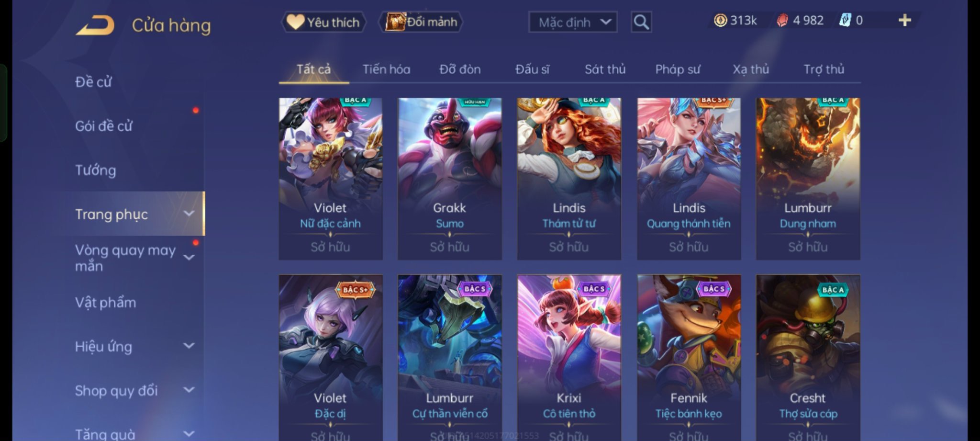Expand the Shop quy đổi chevron
The image size is (980, 441).
[x=189, y=389]
